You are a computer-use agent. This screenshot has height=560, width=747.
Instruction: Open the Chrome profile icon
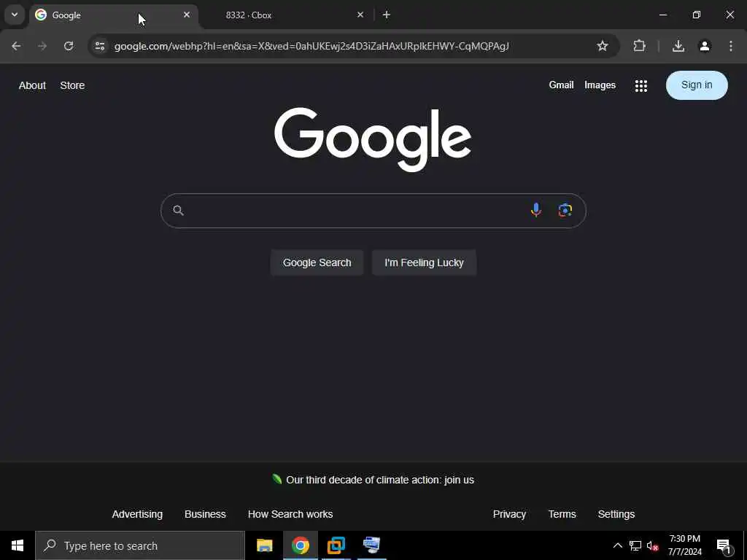(705, 46)
